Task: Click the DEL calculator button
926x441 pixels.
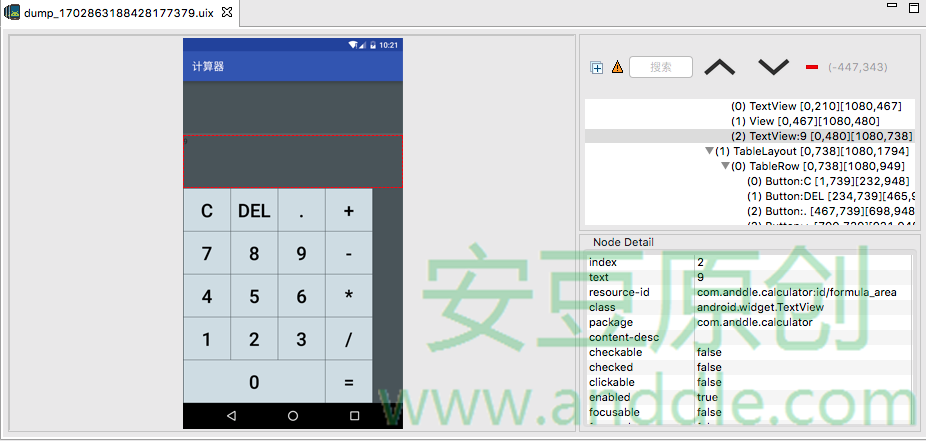Action: click(x=254, y=210)
